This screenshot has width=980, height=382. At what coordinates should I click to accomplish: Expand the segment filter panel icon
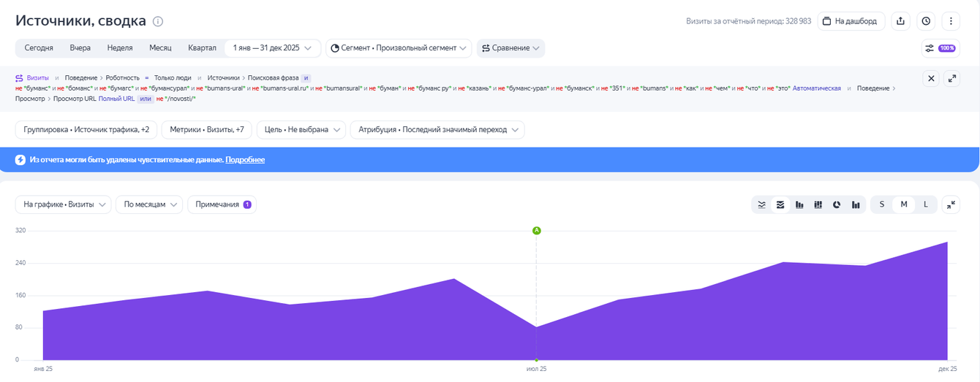951,78
